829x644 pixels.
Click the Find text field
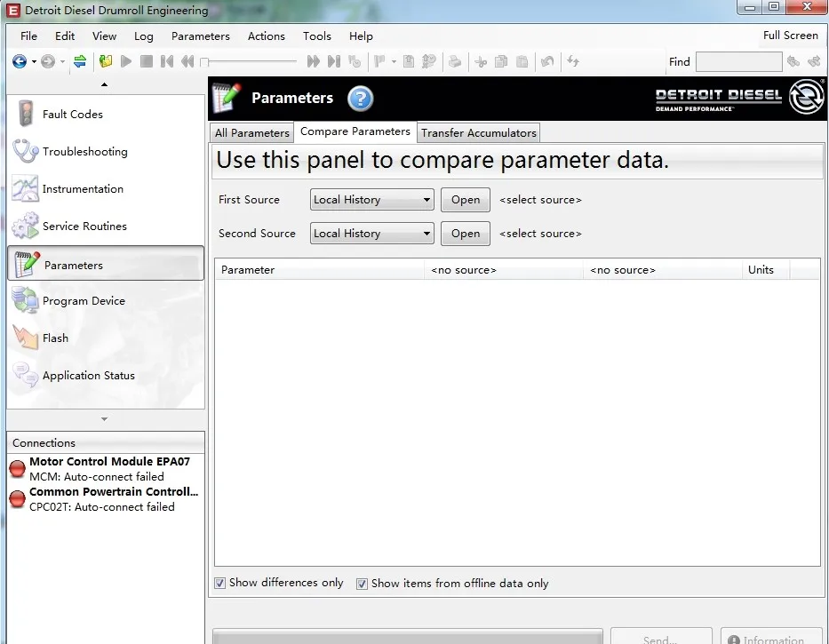pos(738,62)
